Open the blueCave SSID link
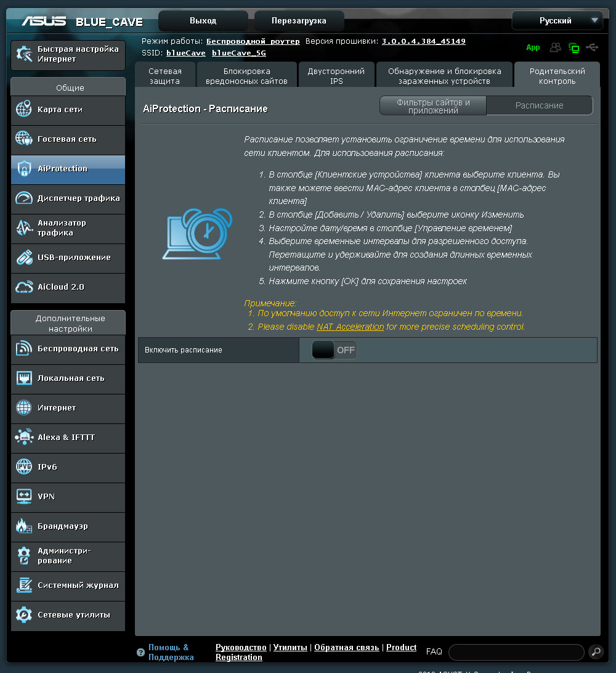616x673 pixels. [186, 53]
